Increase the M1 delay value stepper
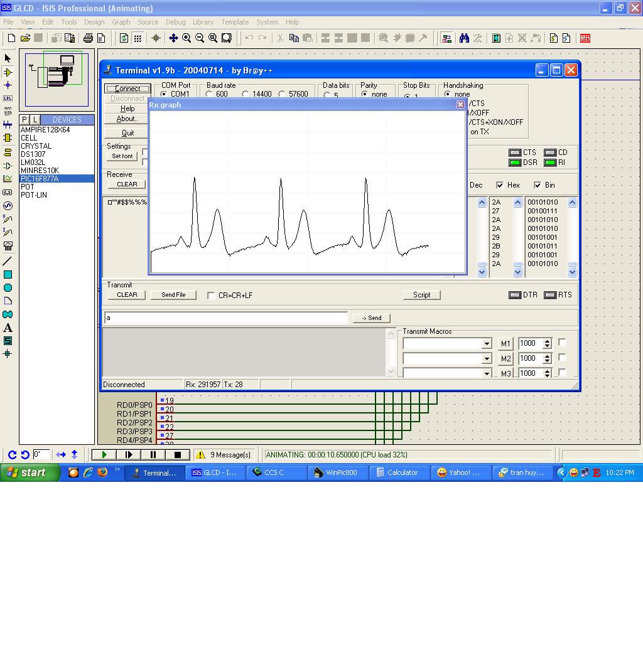The height and width of the screenshot is (672, 643). pos(548,341)
